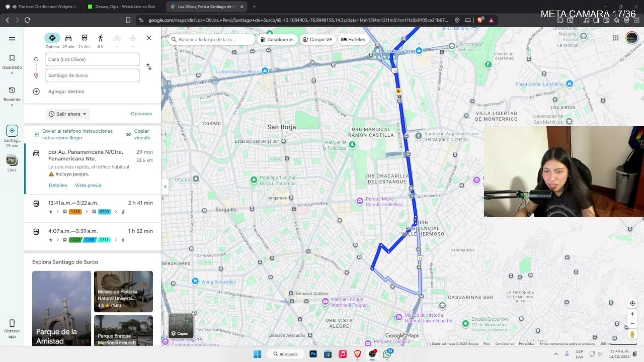The height and width of the screenshot is (362, 644).
Task: Select the 12:41 a.m. transit option
Action: (x=93, y=208)
